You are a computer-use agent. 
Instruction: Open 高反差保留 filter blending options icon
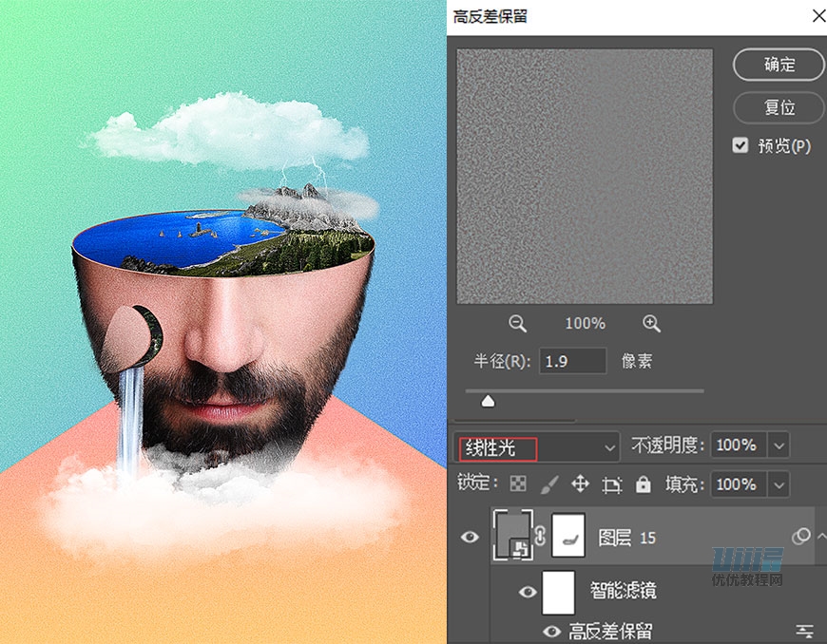pyautogui.click(x=804, y=631)
